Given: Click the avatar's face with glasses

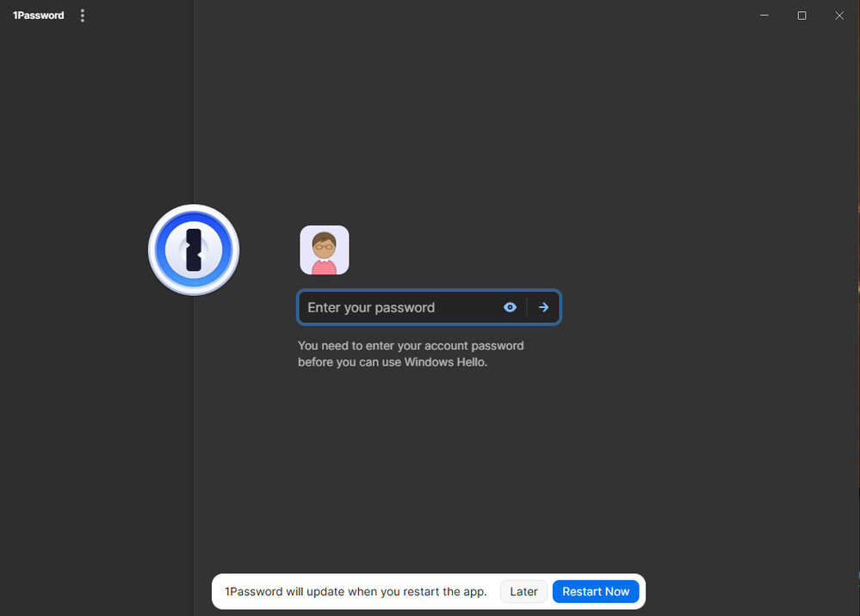Looking at the screenshot, I should (325, 244).
